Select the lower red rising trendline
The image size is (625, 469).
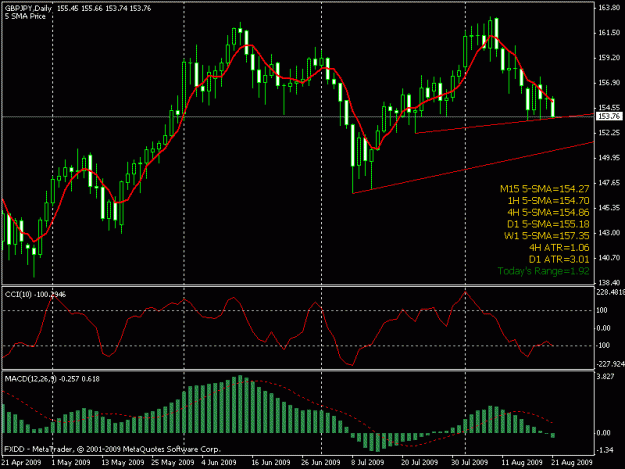pos(474,168)
